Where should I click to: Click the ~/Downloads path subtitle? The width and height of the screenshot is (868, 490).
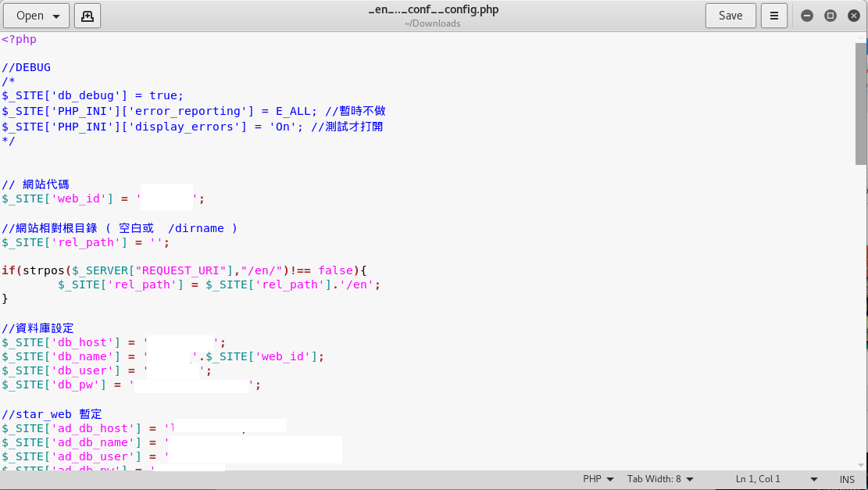[x=432, y=23]
